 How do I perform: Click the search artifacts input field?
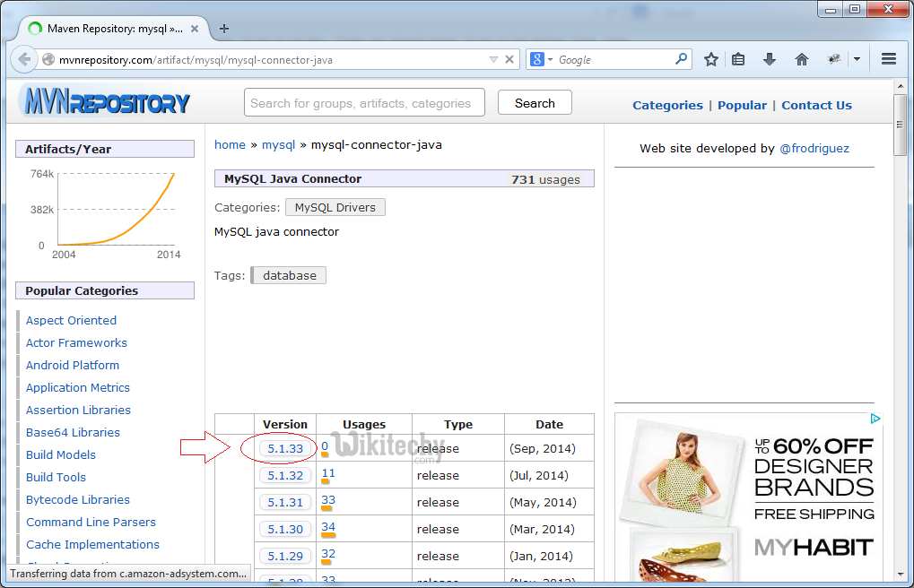pos(364,103)
